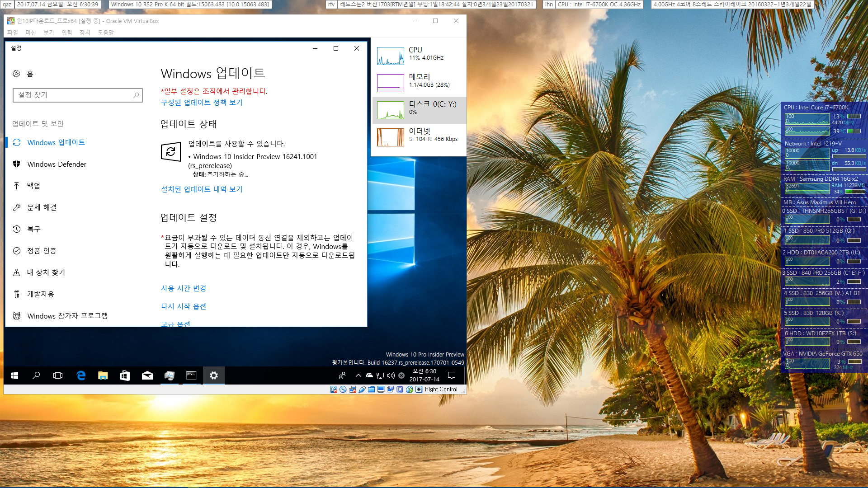Click the 설정 찾기 search field
868x488 pixels.
pos(78,95)
